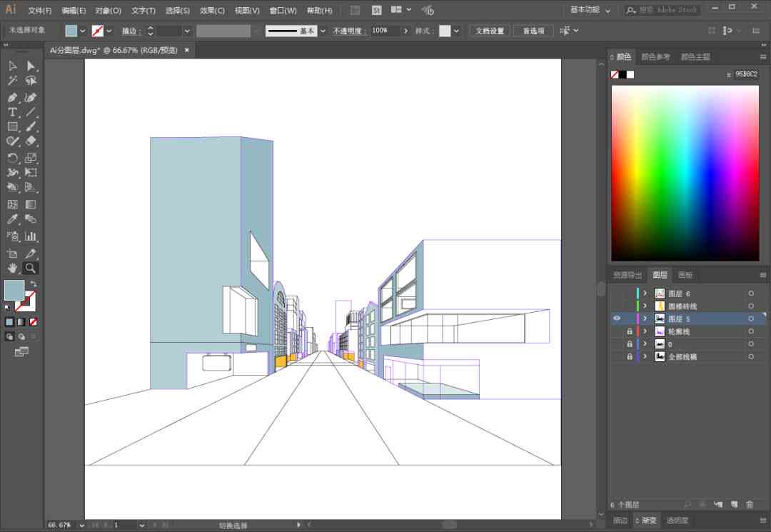Open the 基本 brush definition dropdown
This screenshot has width=771, height=532.
pos(323,31)
